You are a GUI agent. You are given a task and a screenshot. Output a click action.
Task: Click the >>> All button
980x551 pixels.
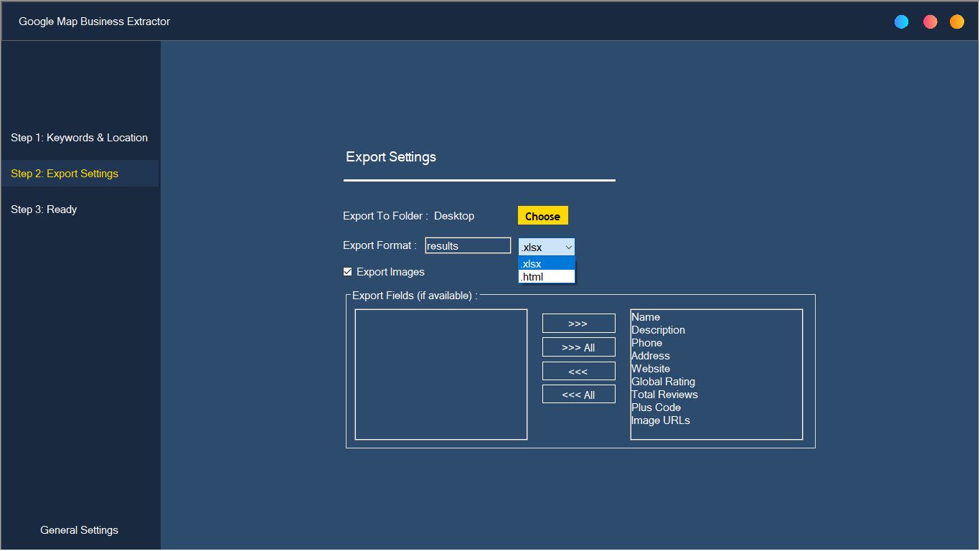pyautogui.click(x=578, y=348)
